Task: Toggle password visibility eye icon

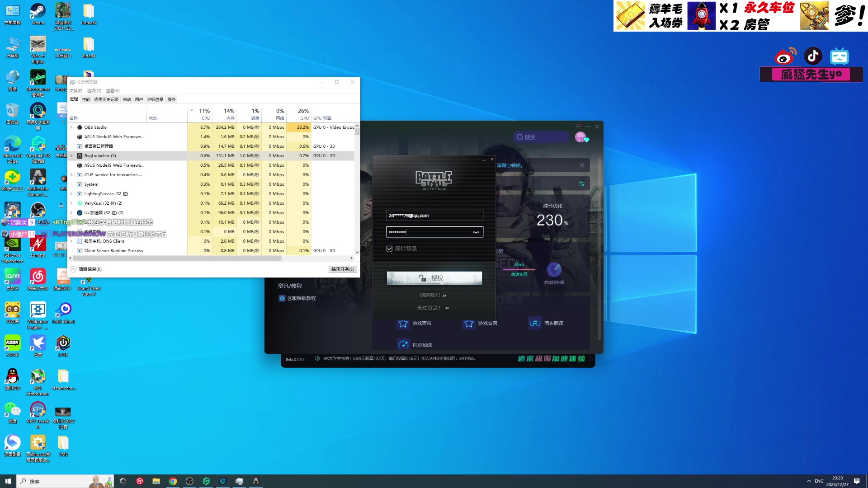Action: click(476, 232)
